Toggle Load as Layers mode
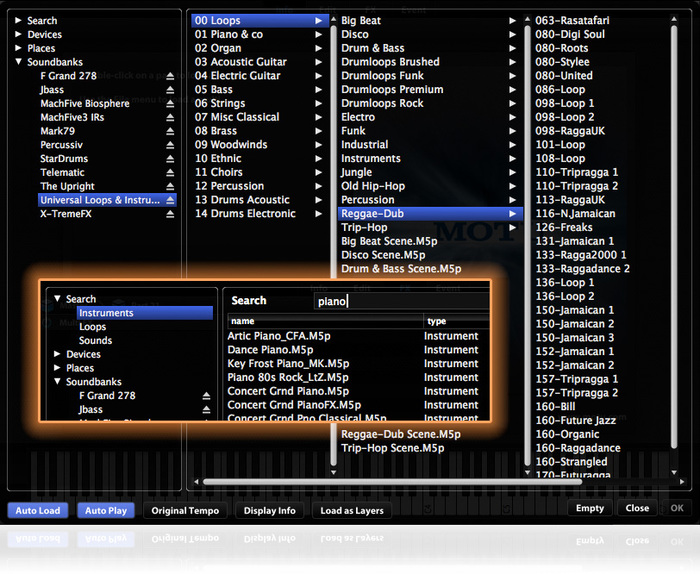 click(352, 510)
